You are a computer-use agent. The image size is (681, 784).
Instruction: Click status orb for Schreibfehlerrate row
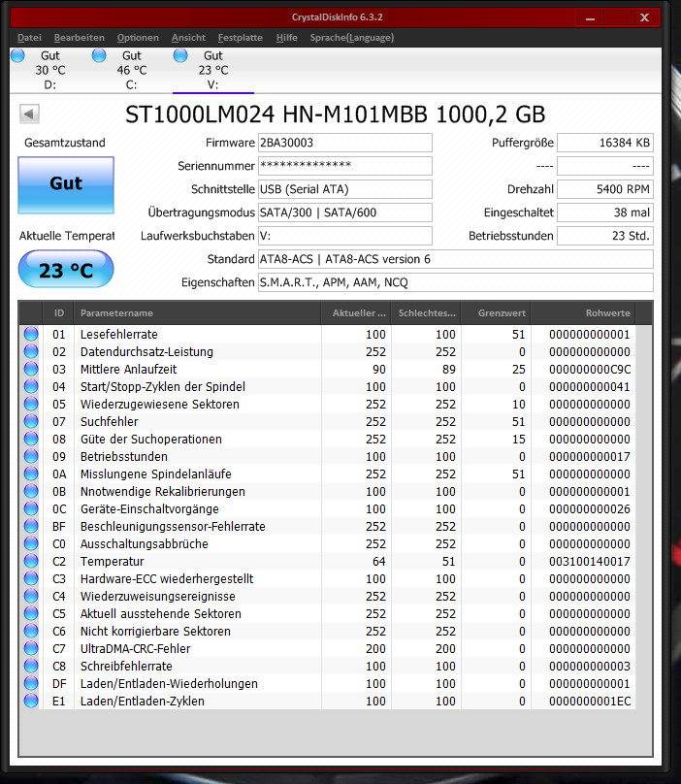tap(31, 666)
